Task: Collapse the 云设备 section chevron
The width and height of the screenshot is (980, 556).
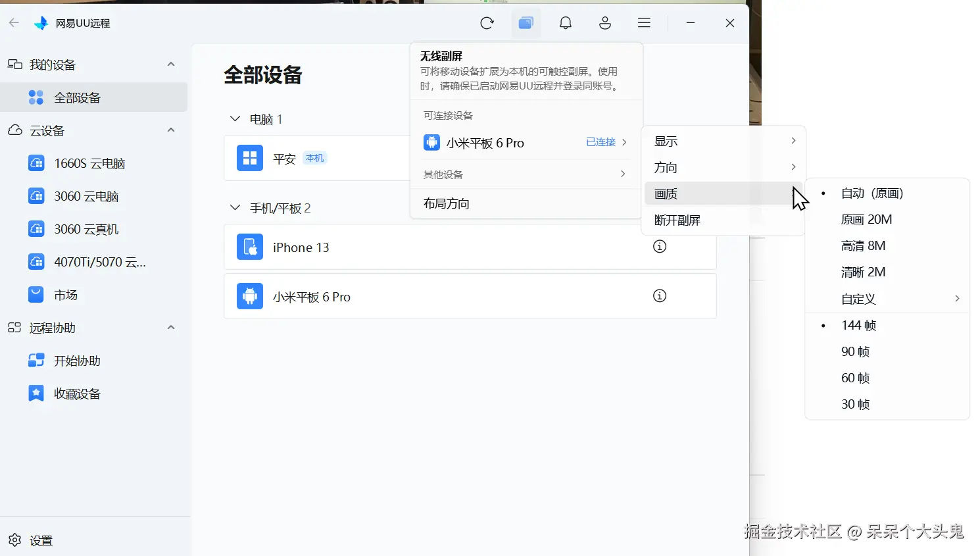Action: pos(171,130)
